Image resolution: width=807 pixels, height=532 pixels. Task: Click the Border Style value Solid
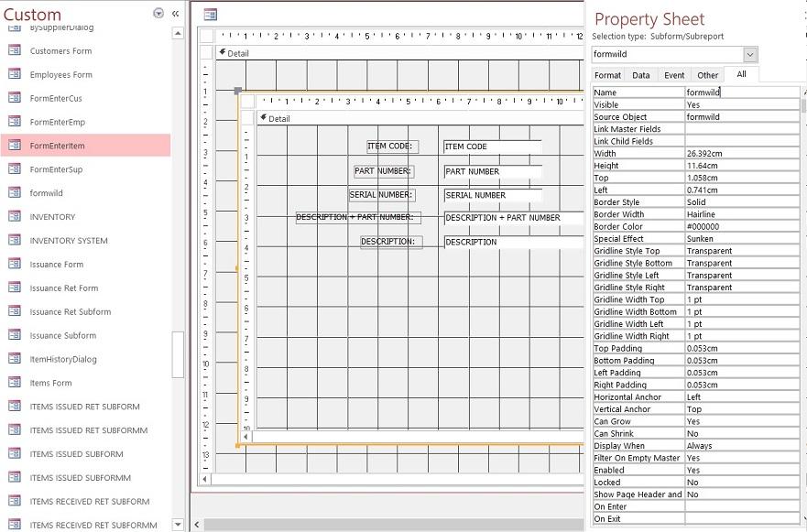pyautogui.click(x=742, y=202)
